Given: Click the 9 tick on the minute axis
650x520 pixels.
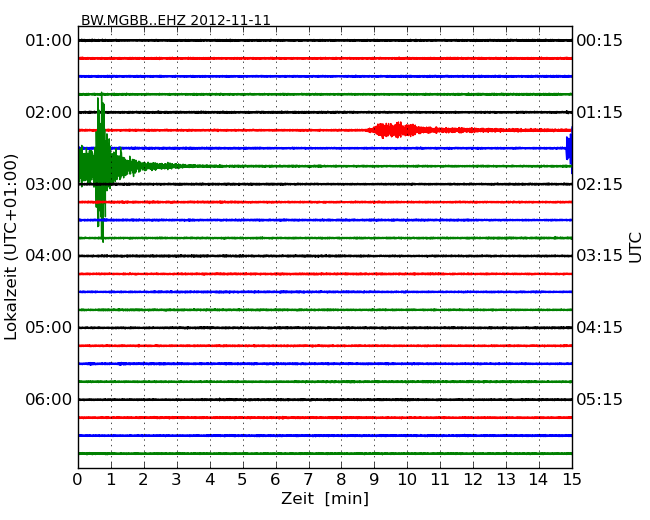Looking at the screenshot, I should pyautogui.click(x=374, y=479).
